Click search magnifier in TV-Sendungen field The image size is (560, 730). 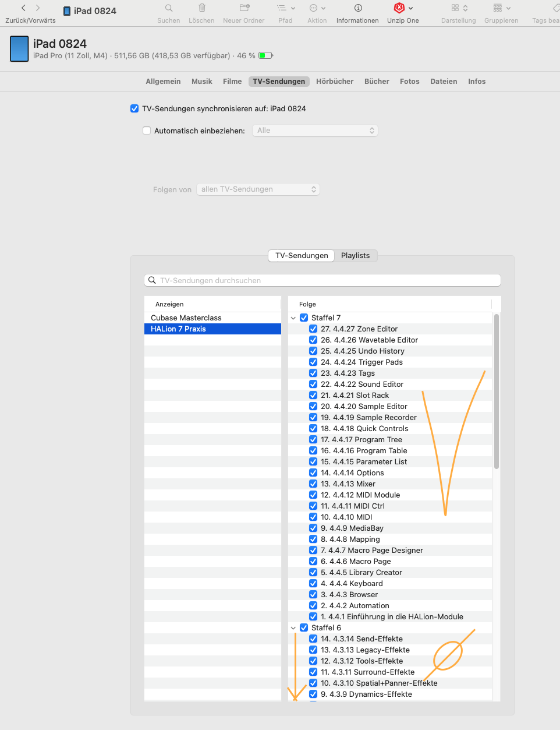pos(153,280)
